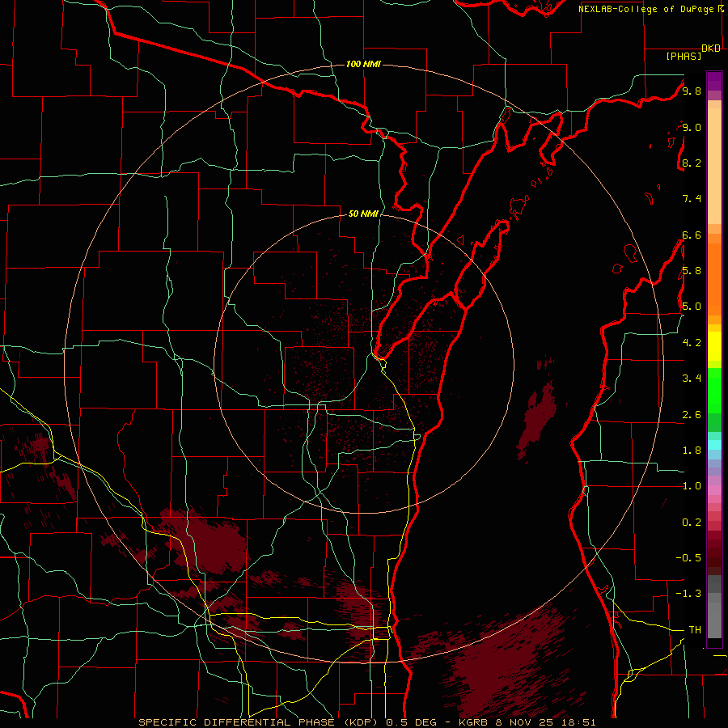Click the 5.8 legend value
The image size is (728, 728).
point(692,271)
